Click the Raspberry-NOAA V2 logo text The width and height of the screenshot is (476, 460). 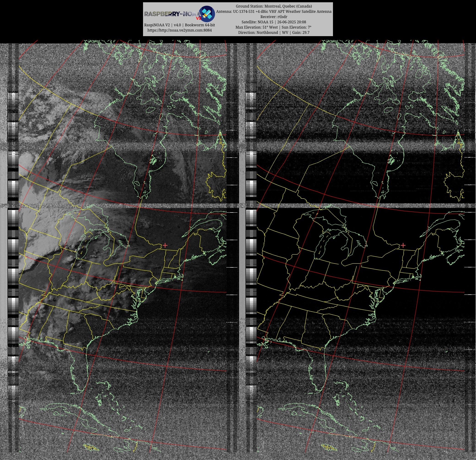[173, 15]
